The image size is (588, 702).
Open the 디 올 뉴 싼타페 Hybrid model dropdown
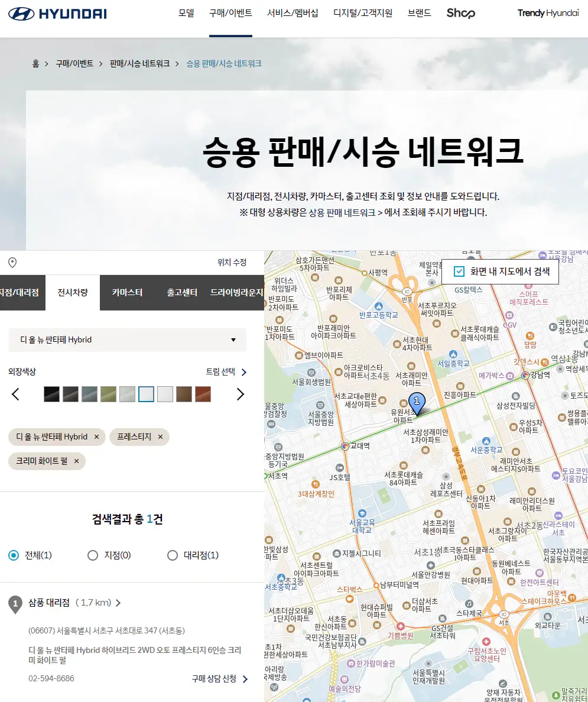pyautogui.click(x=127, y=340)
